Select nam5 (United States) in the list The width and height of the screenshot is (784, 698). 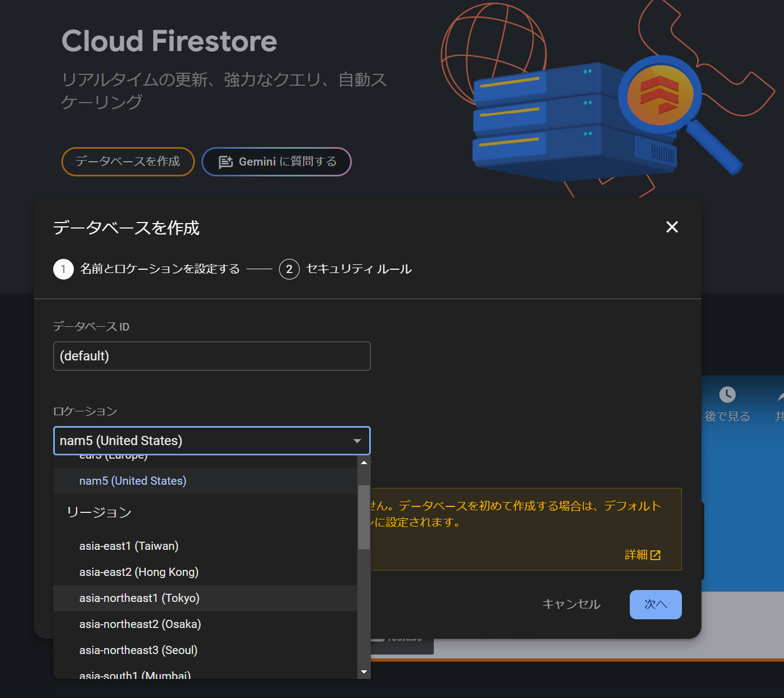click(205, 481)
